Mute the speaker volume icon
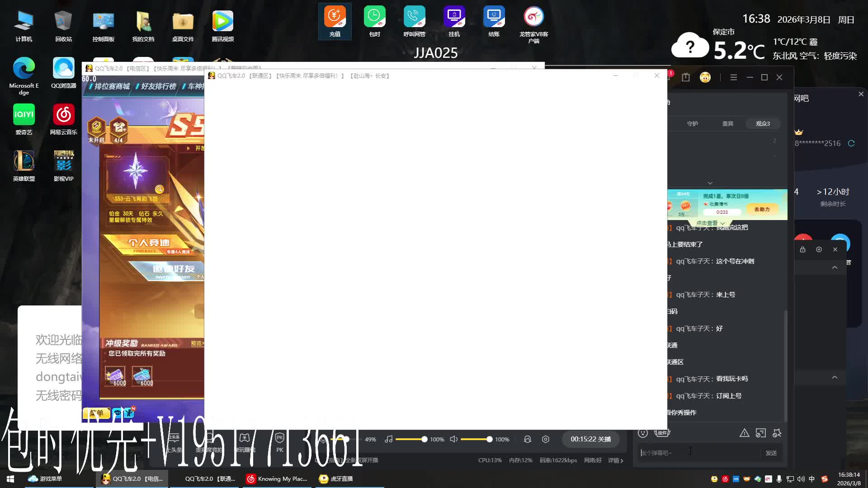The height and width of the screenshot is (488, 868). click(x=454, y=439)
